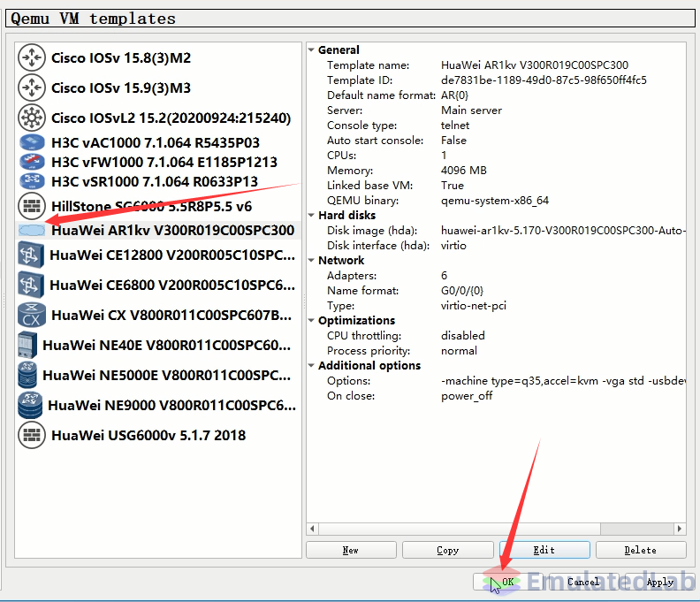Click the Default name format value AR{0}

[x=454, y=95]
